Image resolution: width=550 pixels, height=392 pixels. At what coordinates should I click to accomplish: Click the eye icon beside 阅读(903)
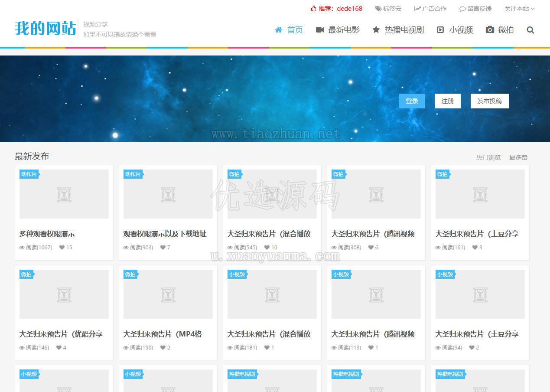(126, 248)
